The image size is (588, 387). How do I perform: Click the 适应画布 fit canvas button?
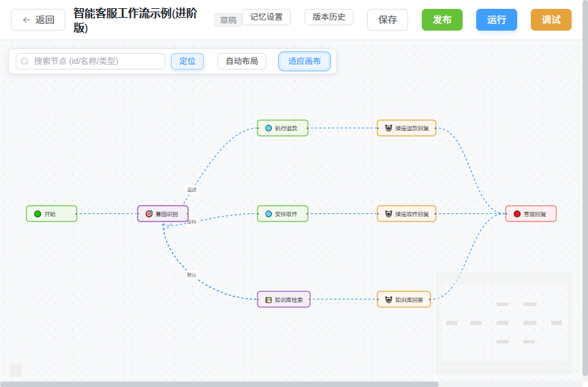coord(305,61)
